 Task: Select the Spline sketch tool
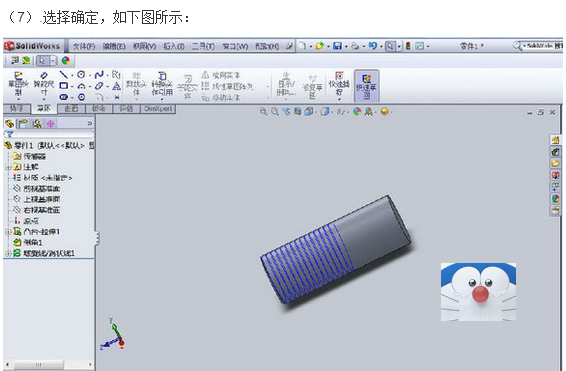(x=99, y=75)
